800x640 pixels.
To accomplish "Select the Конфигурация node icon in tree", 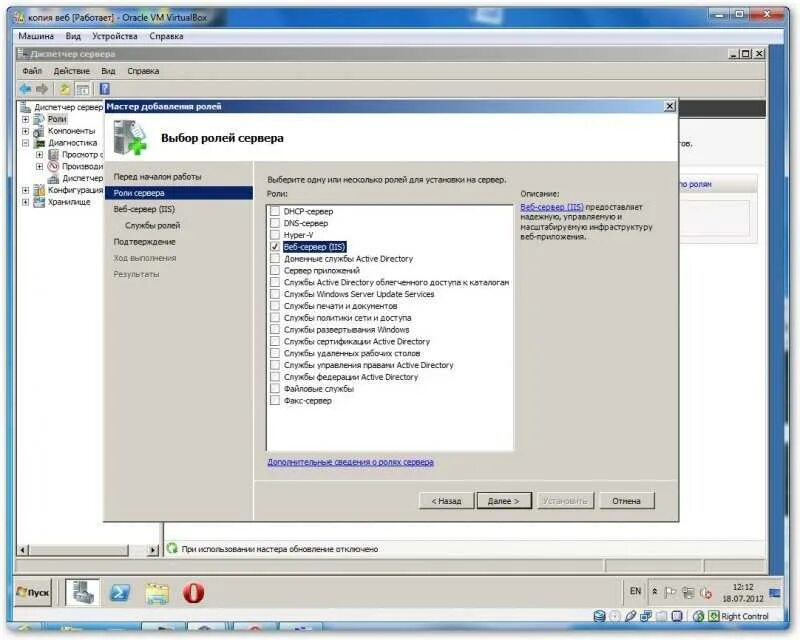I will (39, 190).
